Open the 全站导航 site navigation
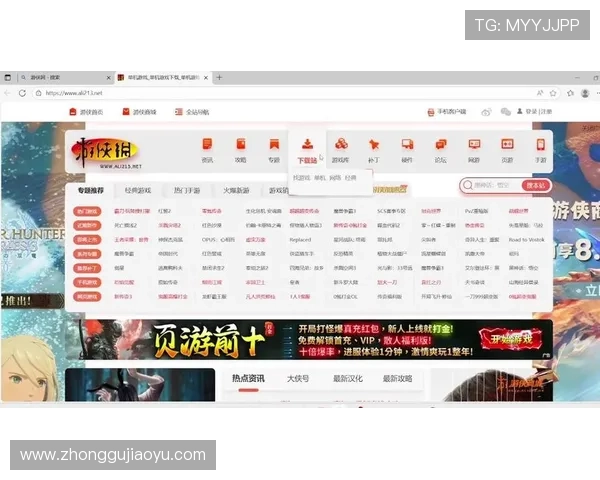 point(192,112)
